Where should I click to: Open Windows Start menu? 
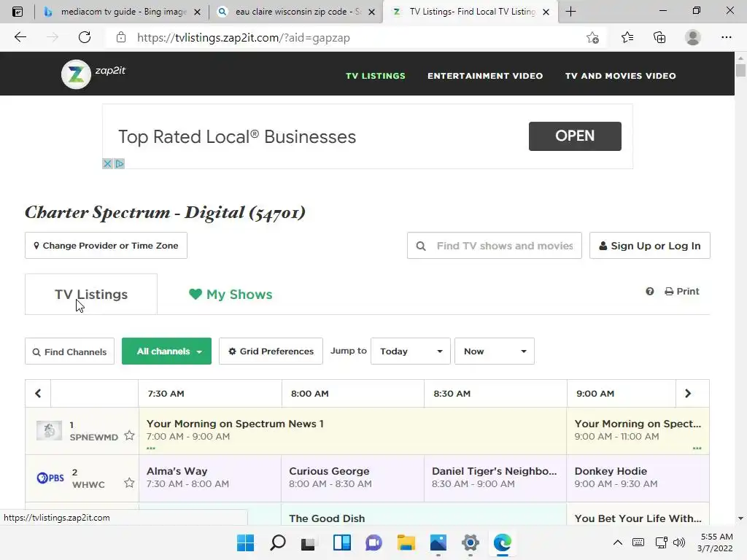click(x=245, y=542)
